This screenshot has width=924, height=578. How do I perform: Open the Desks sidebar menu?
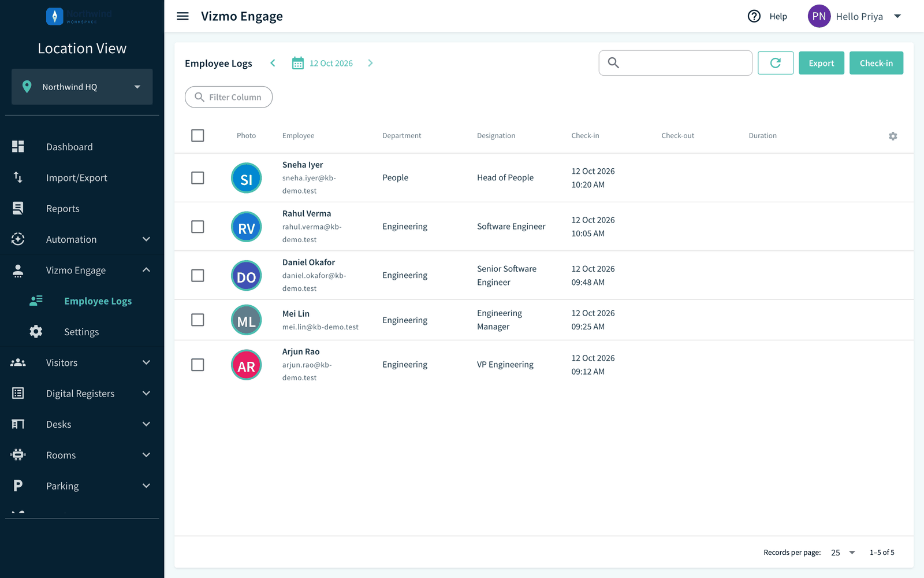tap(82, 424)
